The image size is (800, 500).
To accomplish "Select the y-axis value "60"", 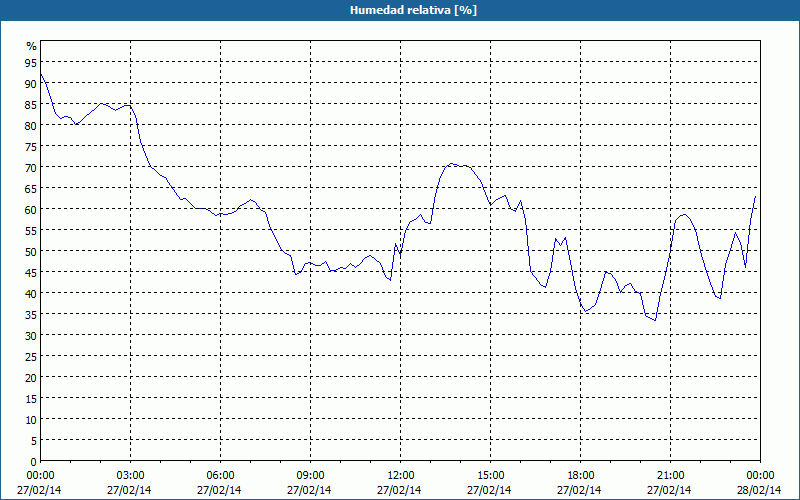I will (31, 210).
